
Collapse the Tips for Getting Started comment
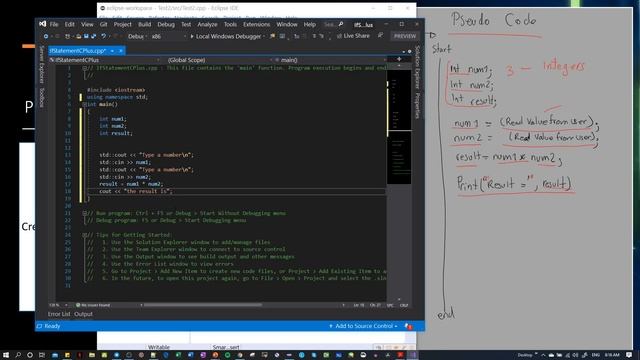coord(84,235)
